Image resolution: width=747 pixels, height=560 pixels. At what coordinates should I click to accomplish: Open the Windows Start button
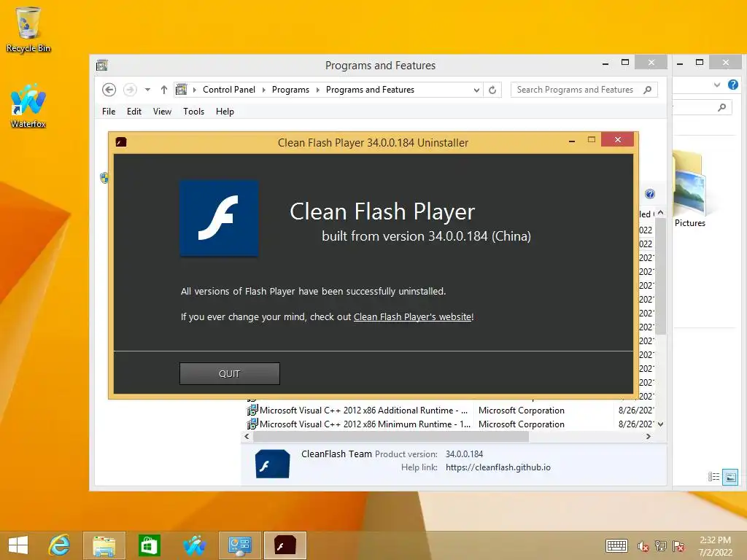(x=18, y=545)
